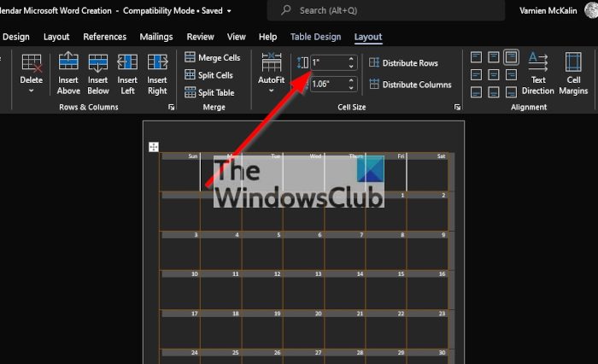Open Cell Size dialog launcher
The height and width of the screenshot is (364, 598).
(457, 107)
